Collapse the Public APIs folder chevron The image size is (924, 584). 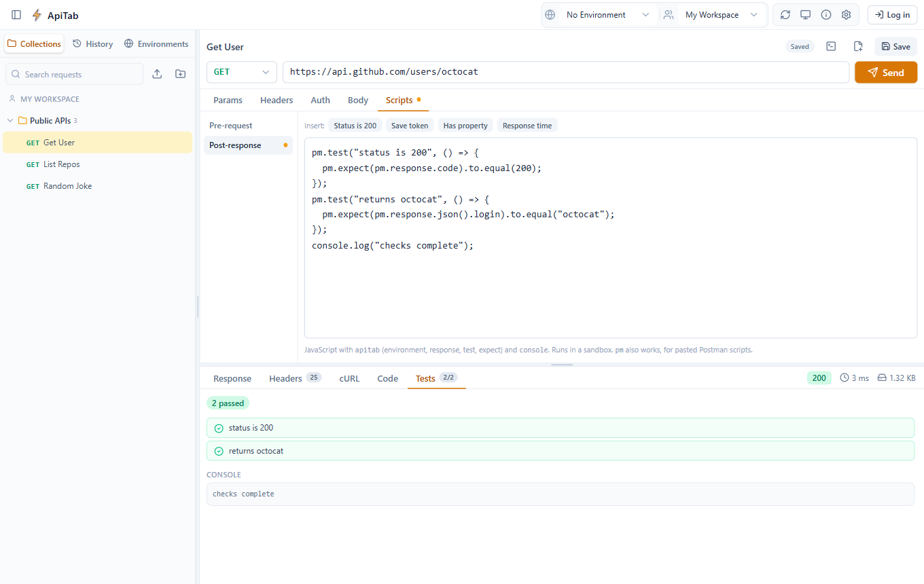[x=10, y=121]
